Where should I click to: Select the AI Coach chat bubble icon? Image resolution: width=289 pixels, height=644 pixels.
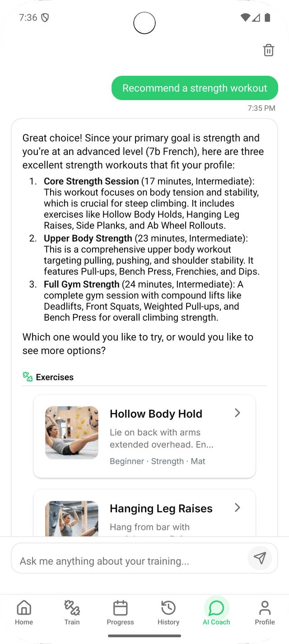point(216,607)
